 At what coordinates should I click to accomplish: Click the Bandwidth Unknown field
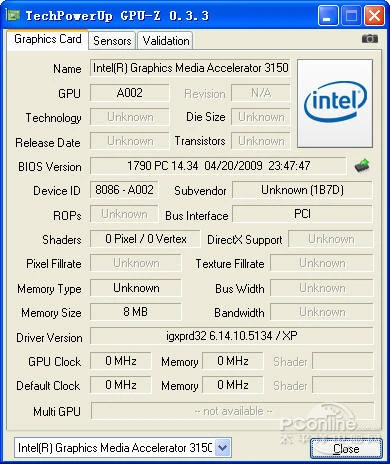(322, 312)
